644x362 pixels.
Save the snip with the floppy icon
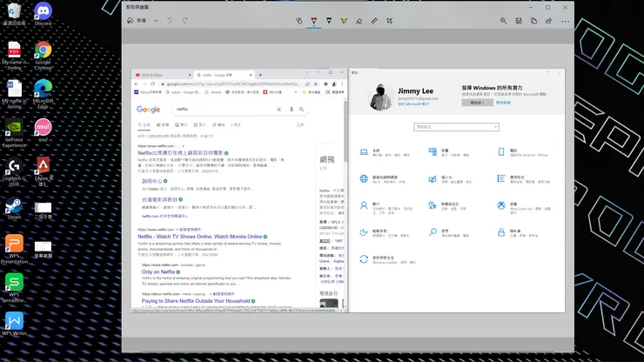[x=519, y=21]
